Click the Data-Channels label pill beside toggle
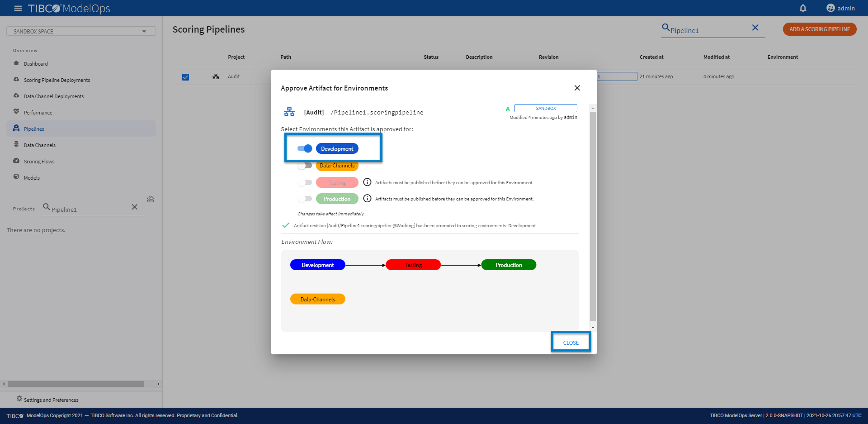 pyautogui.click(x=337, y=166)
